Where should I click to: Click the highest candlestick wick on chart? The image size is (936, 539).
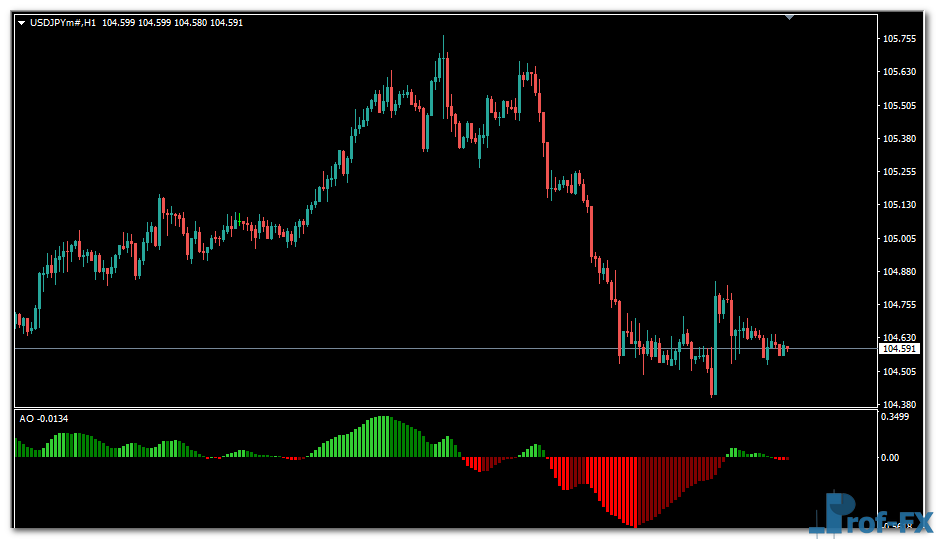(443, 42)
